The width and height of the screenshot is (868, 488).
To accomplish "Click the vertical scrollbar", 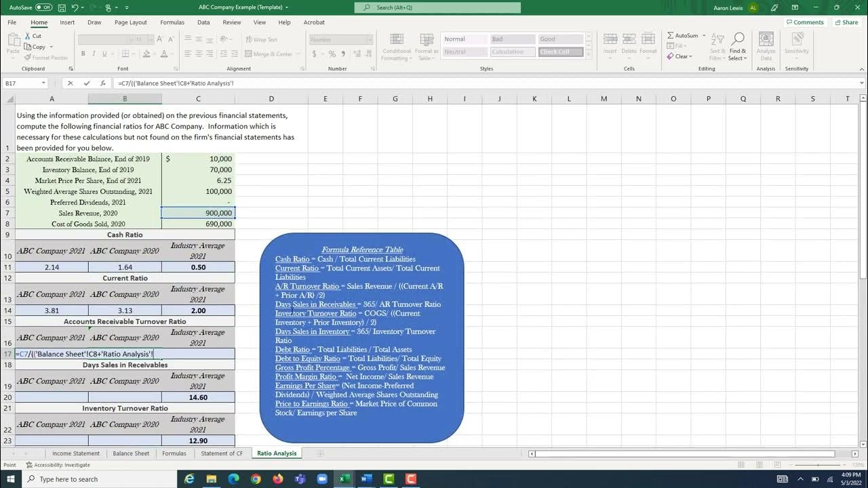I will click(863, 271).
